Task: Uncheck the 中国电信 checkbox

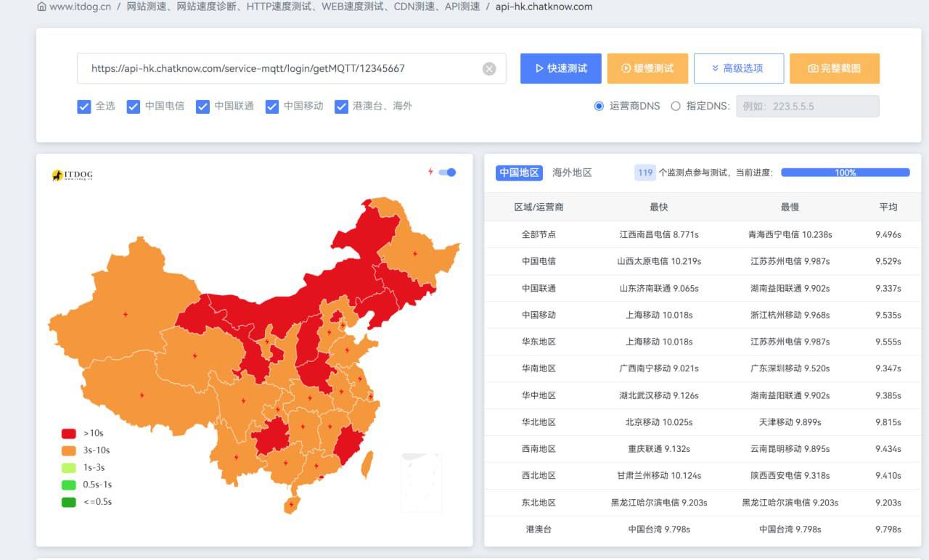Action: tap(134, 107)
